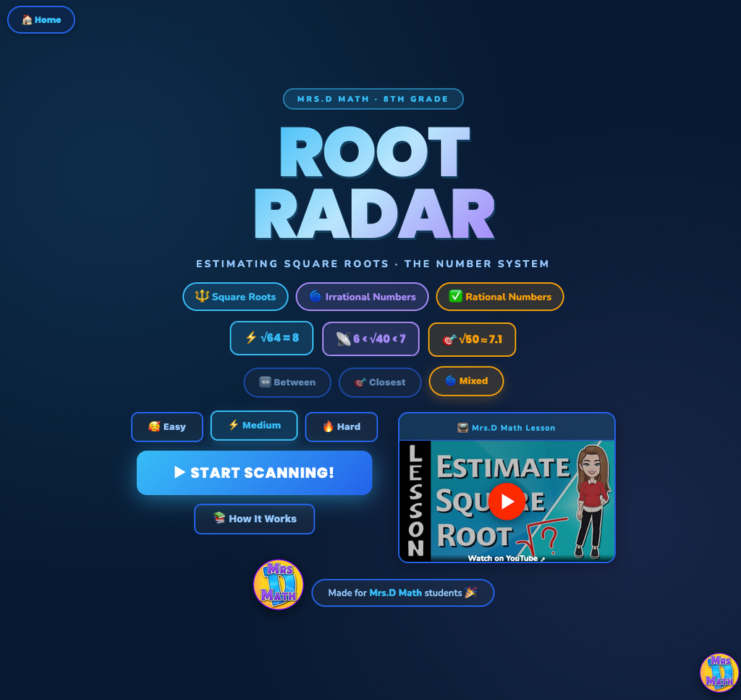Image resolution: width=741 pixels, height=700 pixels.
Task: Click the green checkmark on Rational Numbers
Action: click(456, 296)
